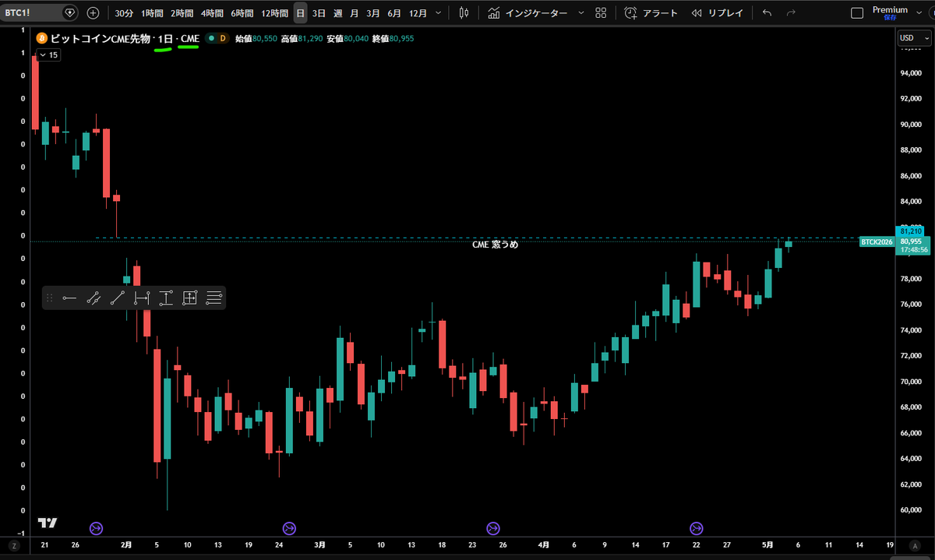Click the CME 窓うめ line label

pyautogui.click(x=495, y=244)
